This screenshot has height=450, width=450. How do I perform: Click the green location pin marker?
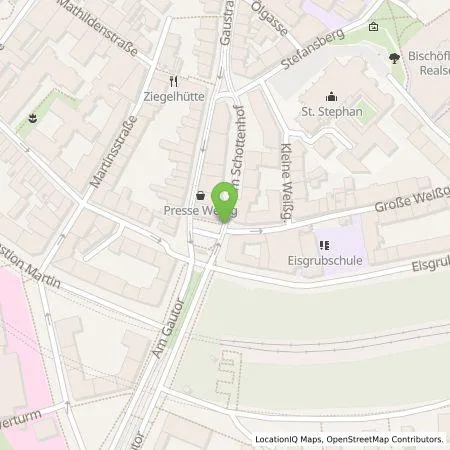click(225, 202)
